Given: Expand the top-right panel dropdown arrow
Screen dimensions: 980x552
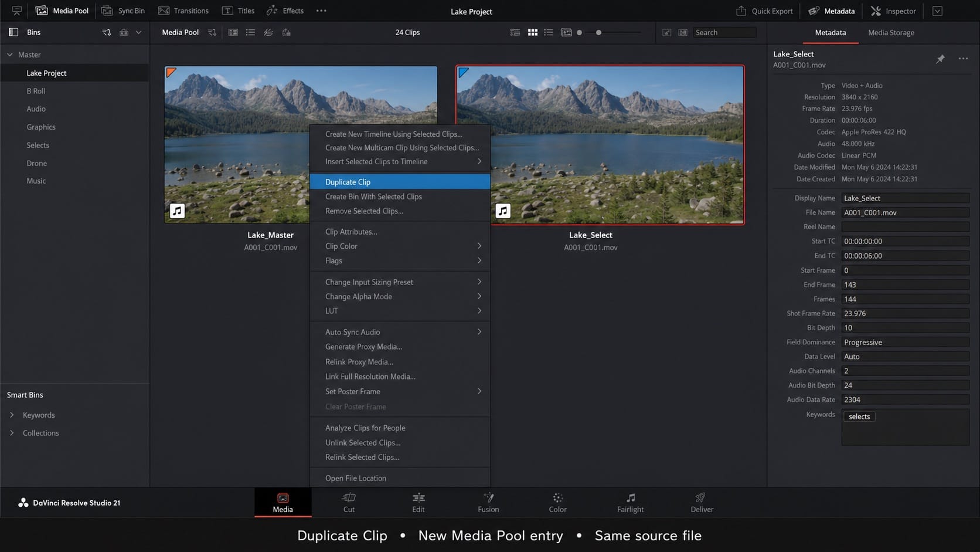Looking at the screenshot, I should coord(937,11).
